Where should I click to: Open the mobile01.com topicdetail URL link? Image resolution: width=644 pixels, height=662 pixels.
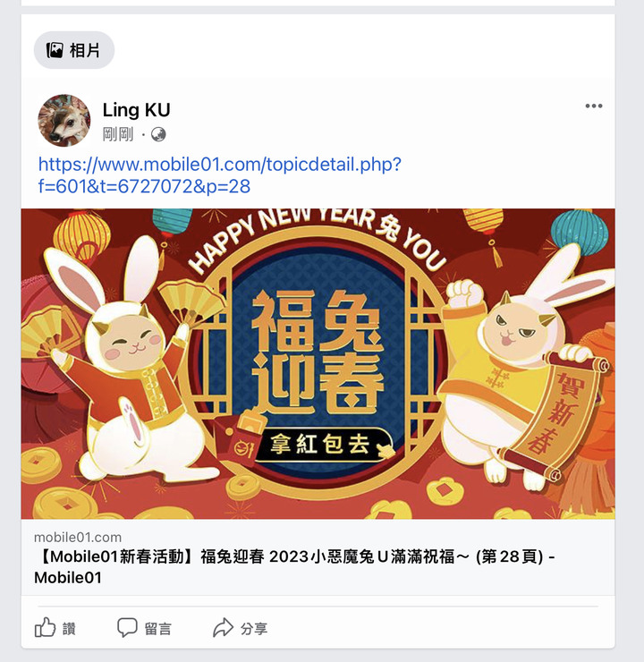coord(219,175)
